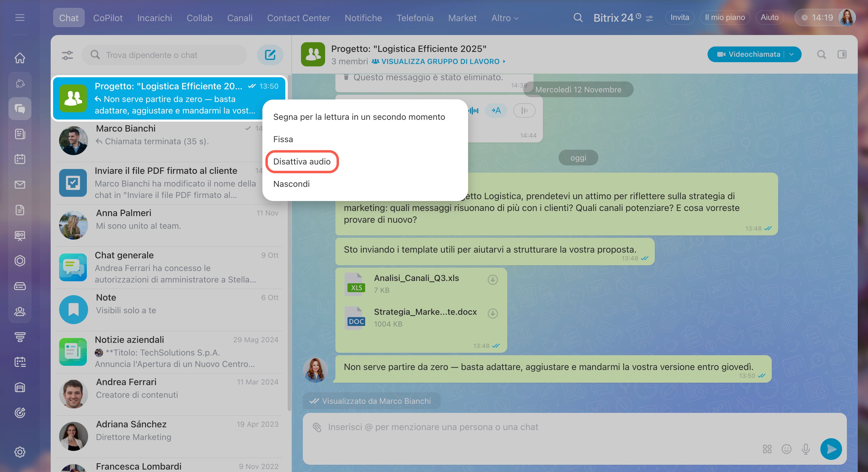
Task: Click the new chat compose icon
Action: (x=270, y=55)
